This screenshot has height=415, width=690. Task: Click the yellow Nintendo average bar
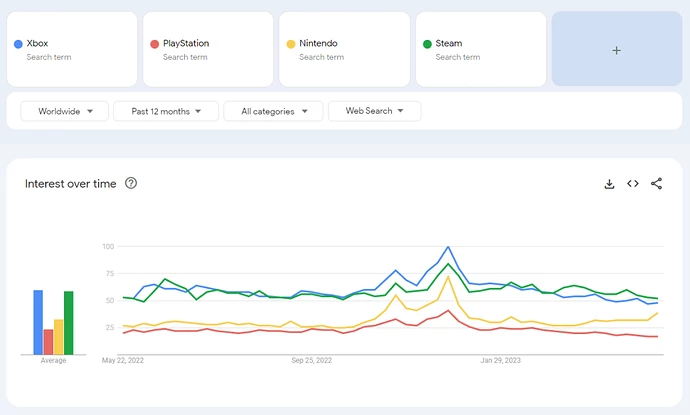[59, 337]
